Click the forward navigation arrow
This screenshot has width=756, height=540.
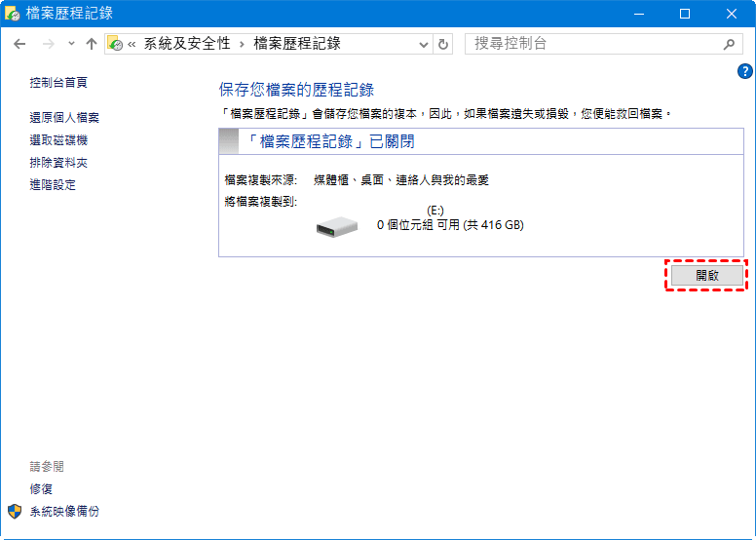[48, 45]
